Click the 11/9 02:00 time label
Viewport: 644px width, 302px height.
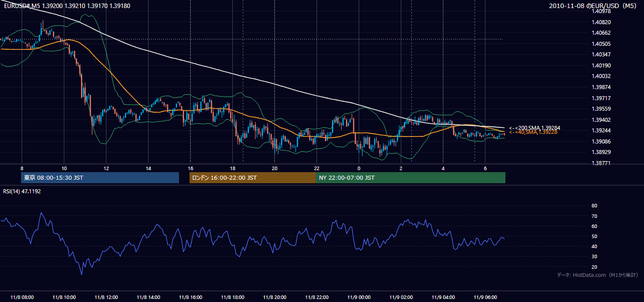(x=401, y=297)
